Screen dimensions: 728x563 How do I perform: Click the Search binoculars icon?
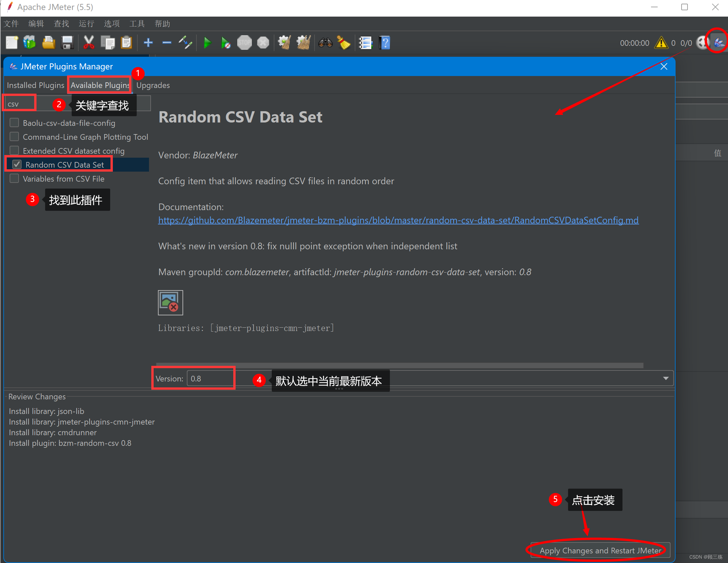pyautogui.click(x=325, y=43)
